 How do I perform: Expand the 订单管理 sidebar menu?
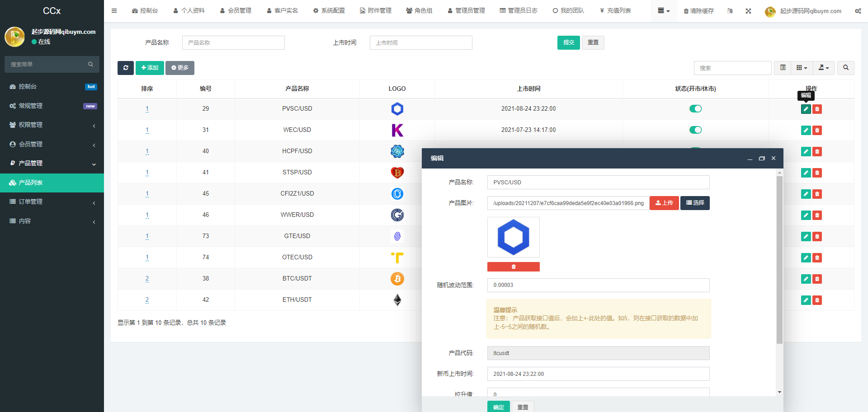tap(52, 202)
